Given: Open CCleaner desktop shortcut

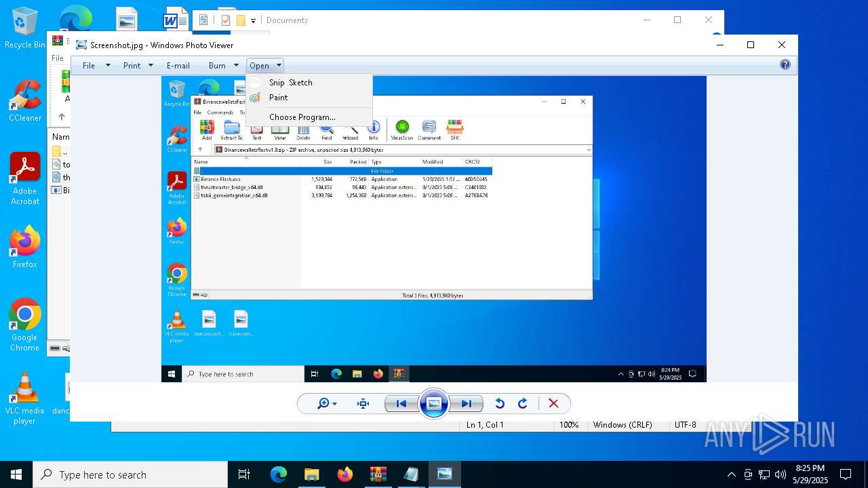Looking at the screenshot, I should click(x=25, y=101).
